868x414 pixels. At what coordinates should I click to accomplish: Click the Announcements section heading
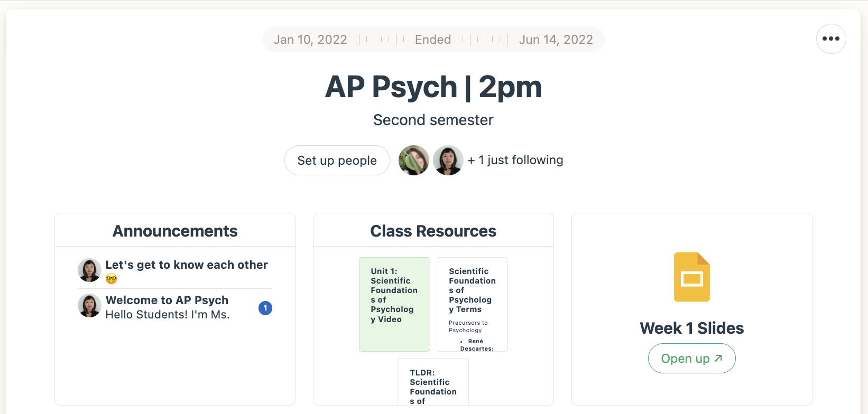[175, 231]
